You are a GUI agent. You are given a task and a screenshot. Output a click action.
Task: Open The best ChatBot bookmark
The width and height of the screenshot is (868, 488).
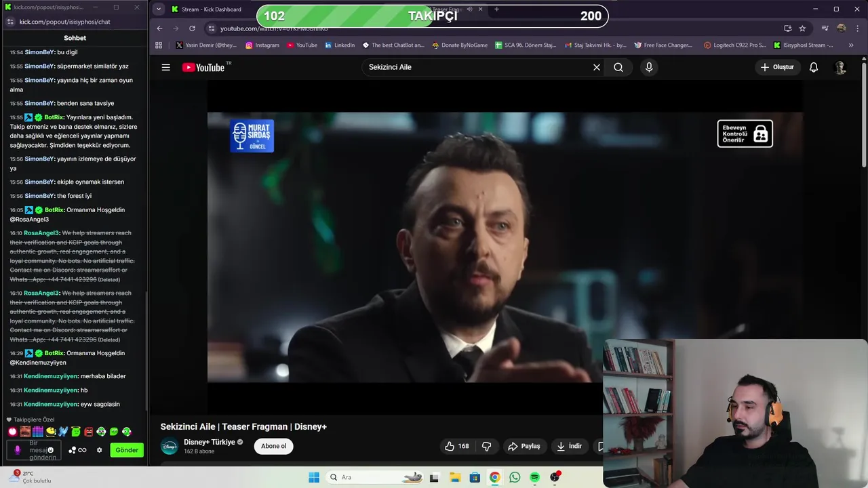click(x=393, y=45)
